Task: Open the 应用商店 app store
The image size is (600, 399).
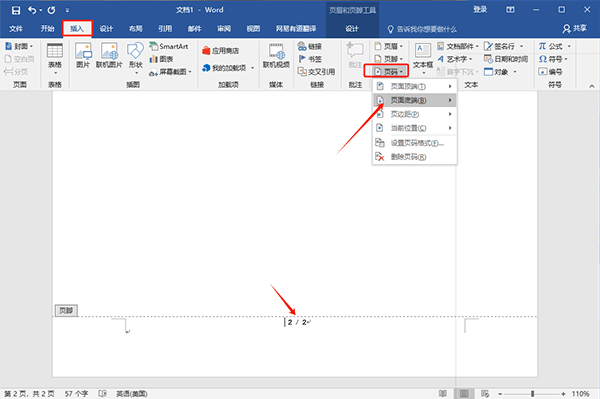Action: (x=220, y=50)
